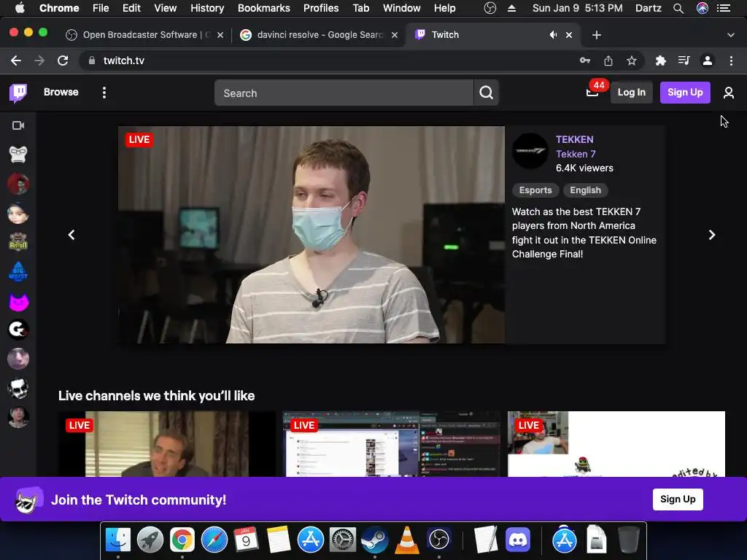Click the Esports tag
747x560 pixels.
[535, 190]
